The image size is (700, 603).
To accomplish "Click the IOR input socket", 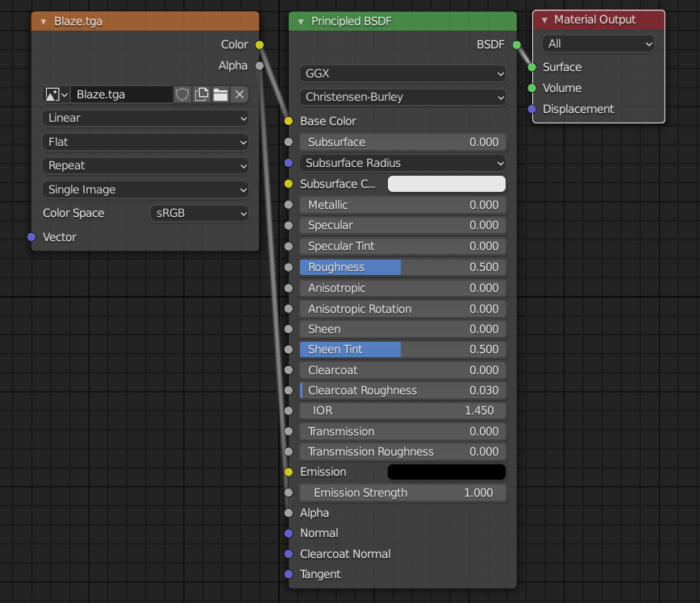I will (x=289, y=410).
